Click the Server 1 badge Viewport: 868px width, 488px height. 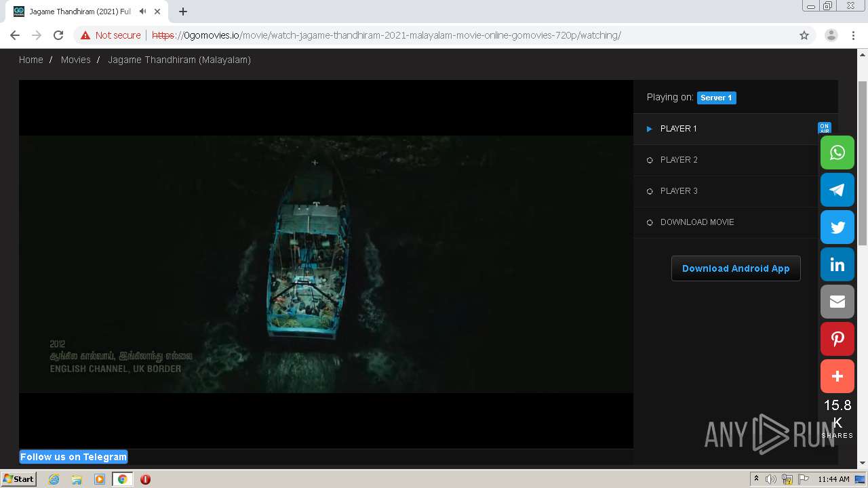tap(716, 98)
